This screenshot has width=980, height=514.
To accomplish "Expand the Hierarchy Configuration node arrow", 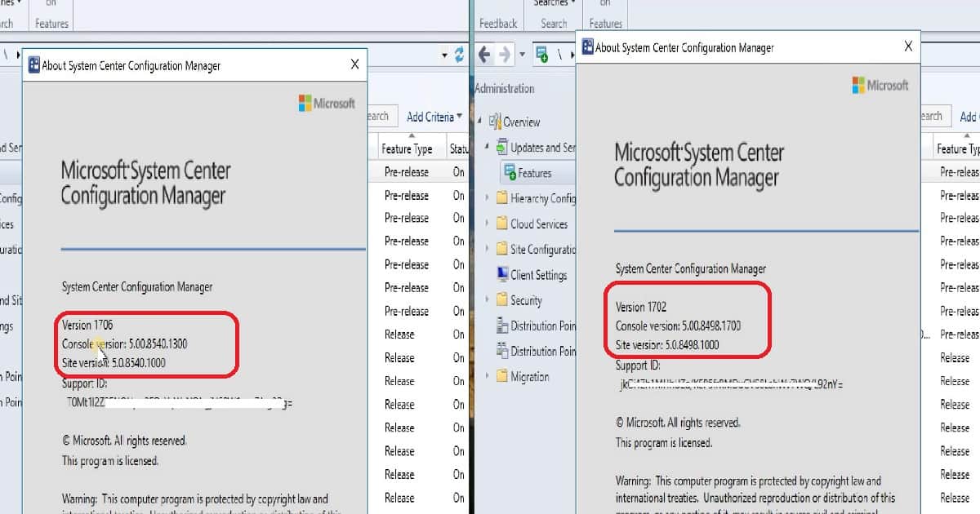I will coord(488,198).
